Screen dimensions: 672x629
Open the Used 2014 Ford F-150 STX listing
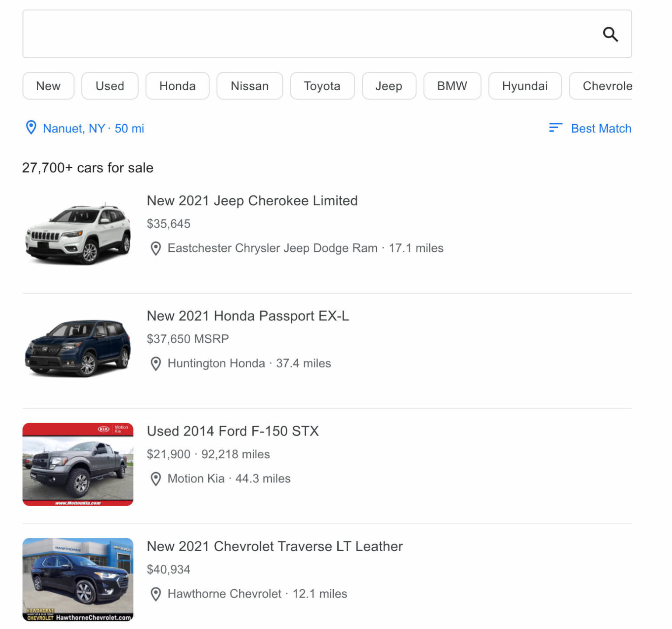(233, 431)
